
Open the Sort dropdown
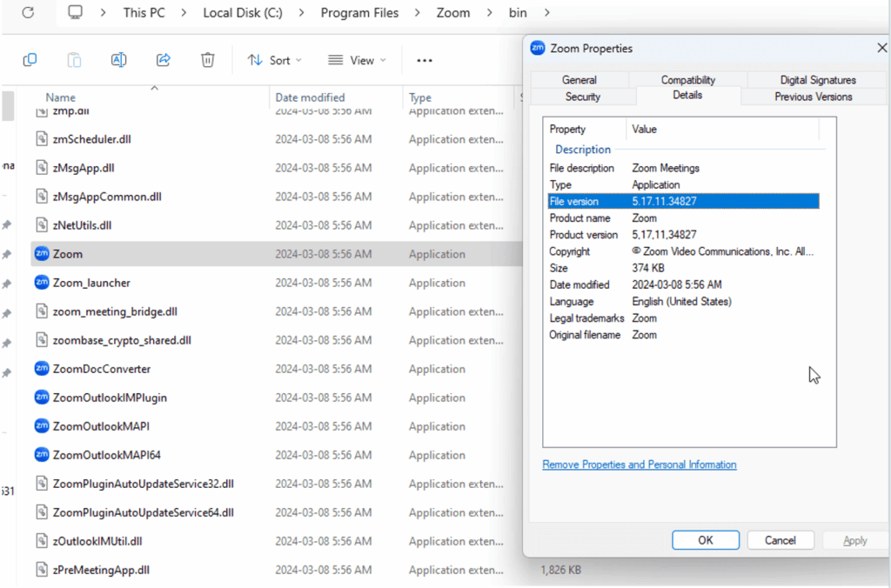(x=275, y=59)
